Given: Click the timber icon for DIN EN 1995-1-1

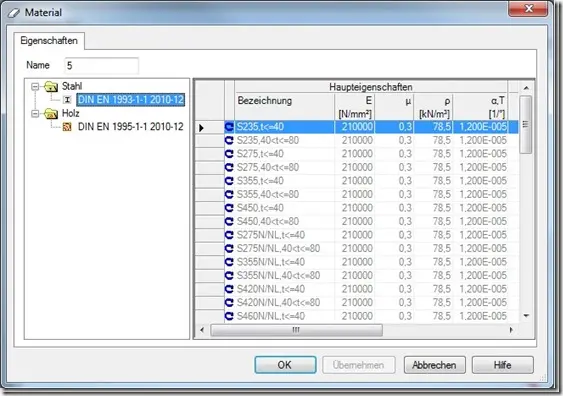Looking at the screenshot, I should click(x=67, y=127).
